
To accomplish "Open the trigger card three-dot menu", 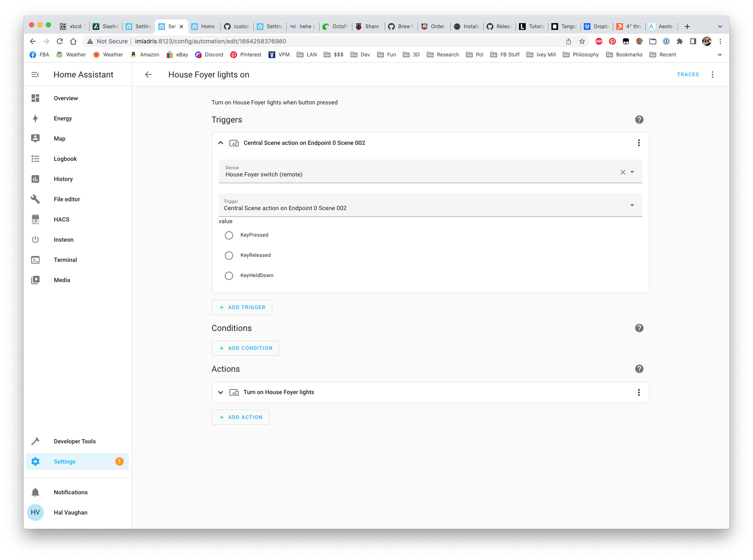I will click(x=639, y=143).
